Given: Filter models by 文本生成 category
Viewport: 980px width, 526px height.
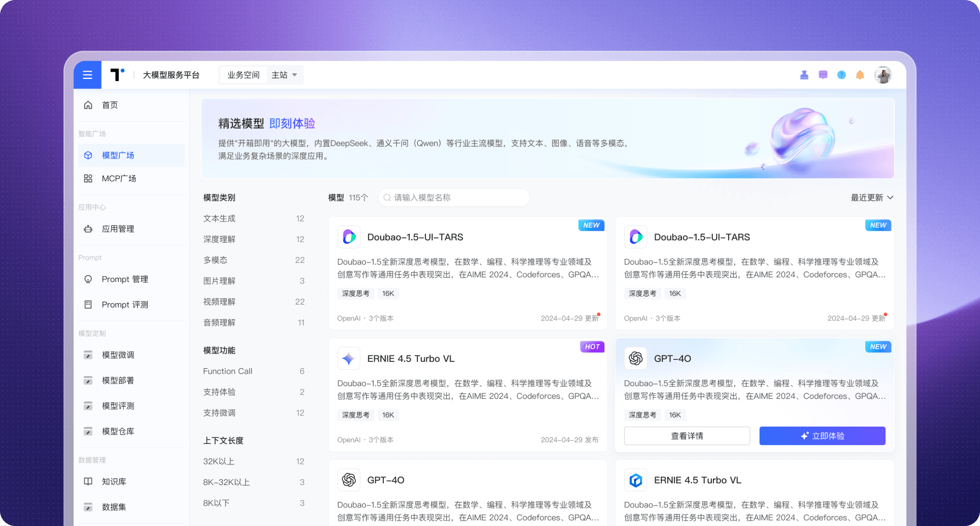Looking at the screenshot, I should tap(254, 218).
